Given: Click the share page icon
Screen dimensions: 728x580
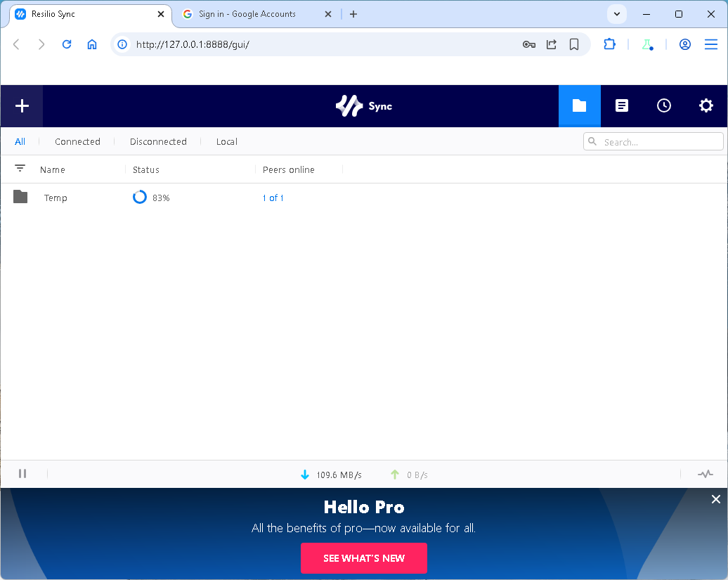Looking at the screenshot, I should 551,44.
